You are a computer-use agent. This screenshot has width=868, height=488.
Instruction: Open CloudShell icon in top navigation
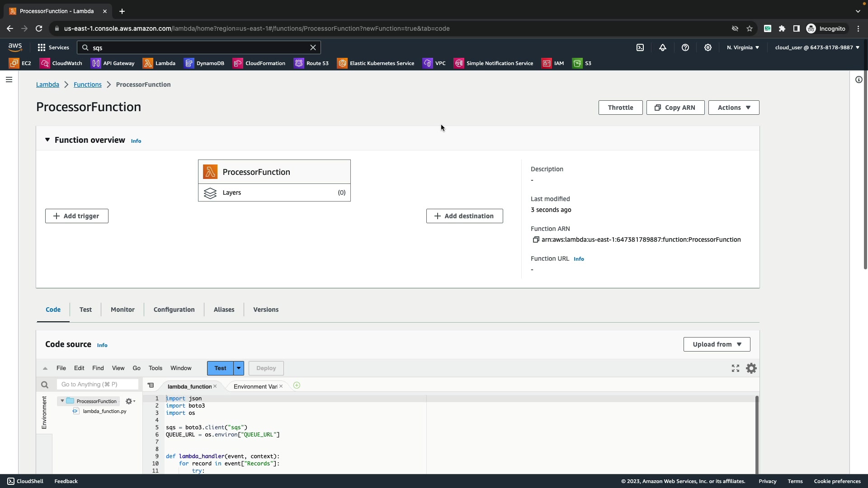pyautogui.click(x=640, y=47)
